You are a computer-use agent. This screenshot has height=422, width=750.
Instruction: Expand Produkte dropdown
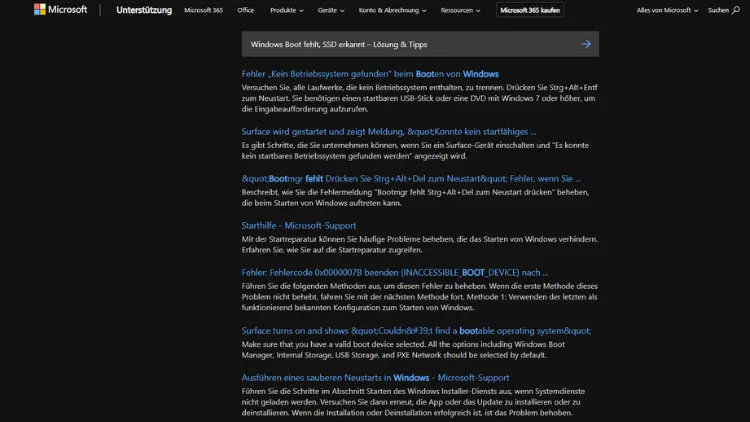pyautogui.click(x=287, y=10)
